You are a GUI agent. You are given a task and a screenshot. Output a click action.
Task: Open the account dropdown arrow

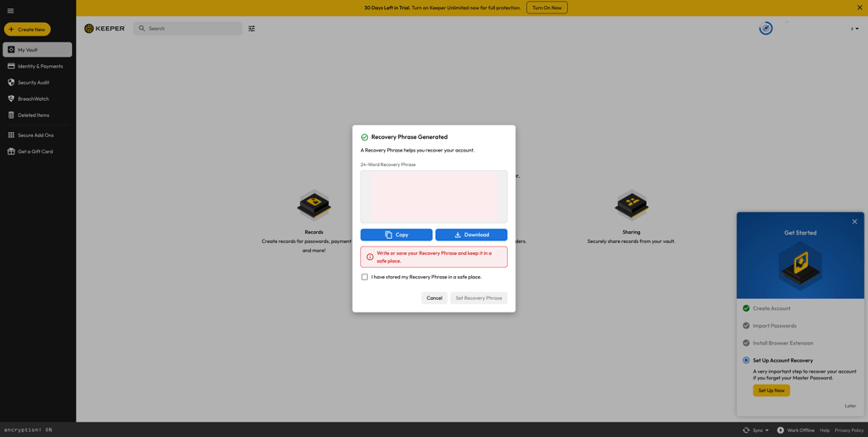(858, 29)
